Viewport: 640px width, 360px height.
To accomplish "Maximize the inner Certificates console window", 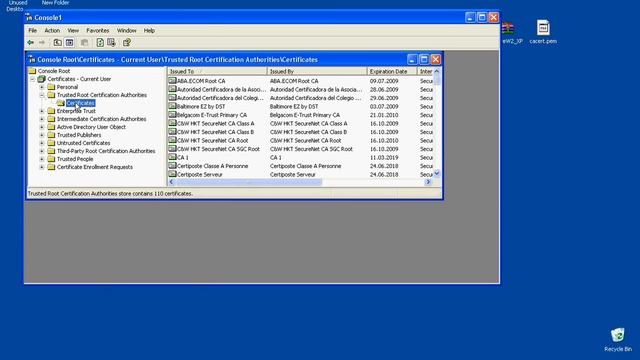I will pos(424,60).
